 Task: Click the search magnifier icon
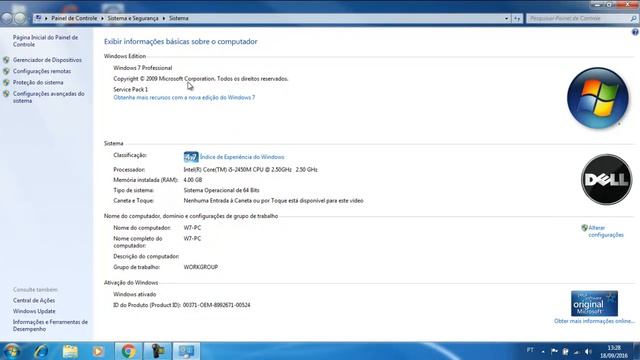pyautogui.click(x=633, y=18)
